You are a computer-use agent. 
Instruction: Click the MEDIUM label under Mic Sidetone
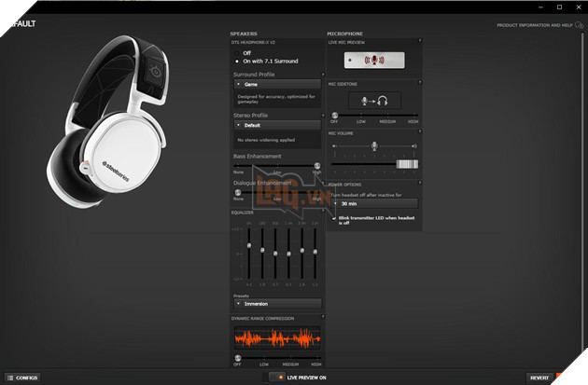click(387, 122)
